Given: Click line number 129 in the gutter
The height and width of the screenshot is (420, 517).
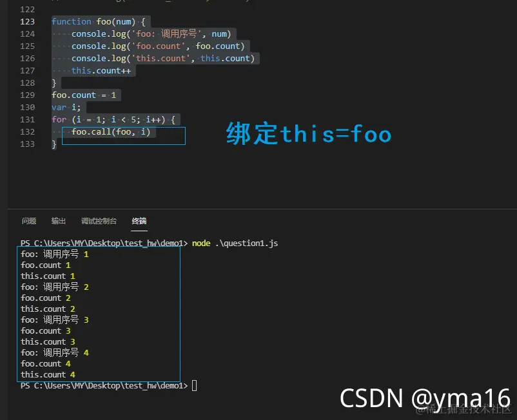Looking at the screenshot, I should tap(27, 95).
